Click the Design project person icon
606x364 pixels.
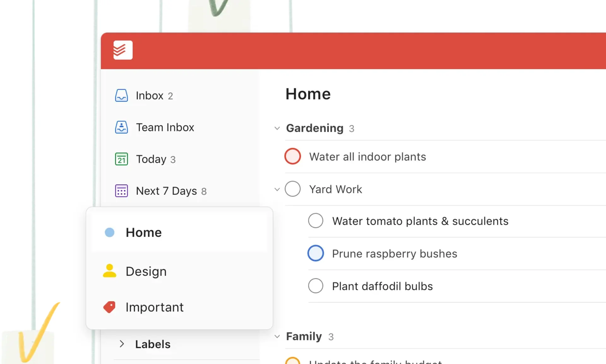(109, 271)
